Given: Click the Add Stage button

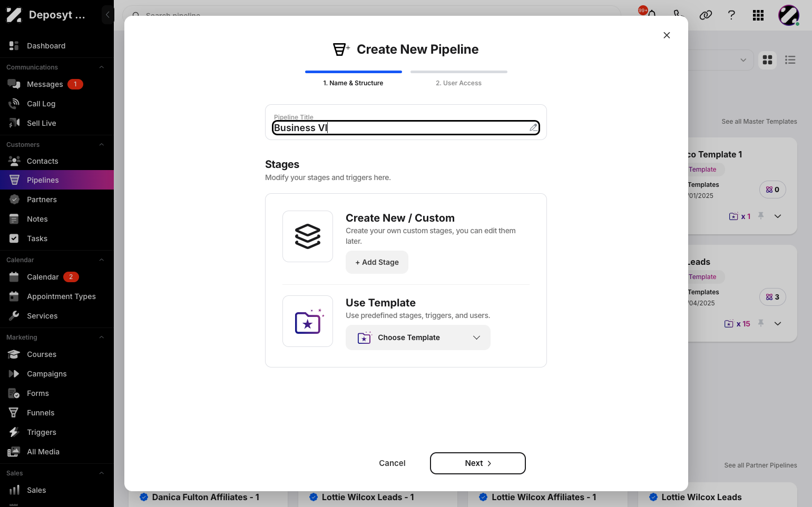Looking at the screenshot, I should coord(377,262).
